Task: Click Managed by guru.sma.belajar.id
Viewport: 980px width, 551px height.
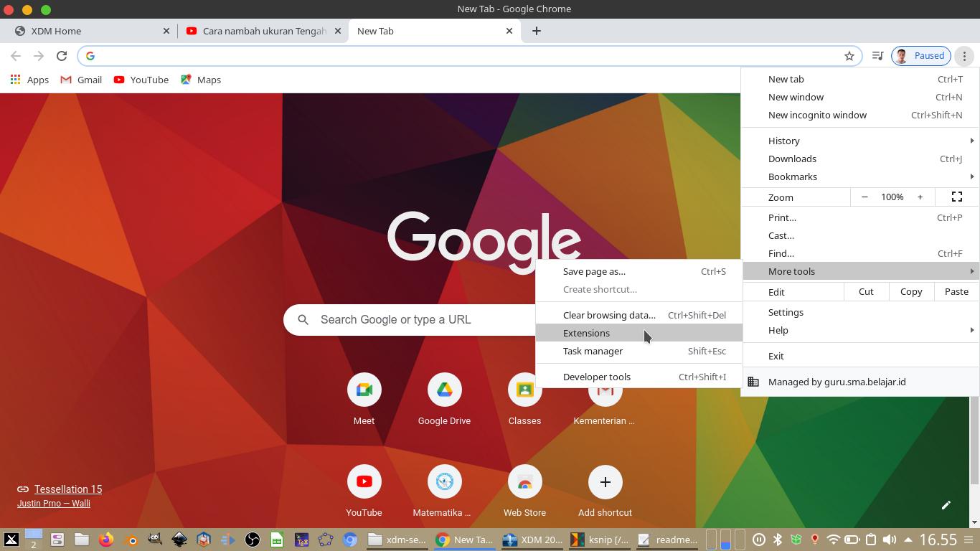Action: (x=860, y=382)
